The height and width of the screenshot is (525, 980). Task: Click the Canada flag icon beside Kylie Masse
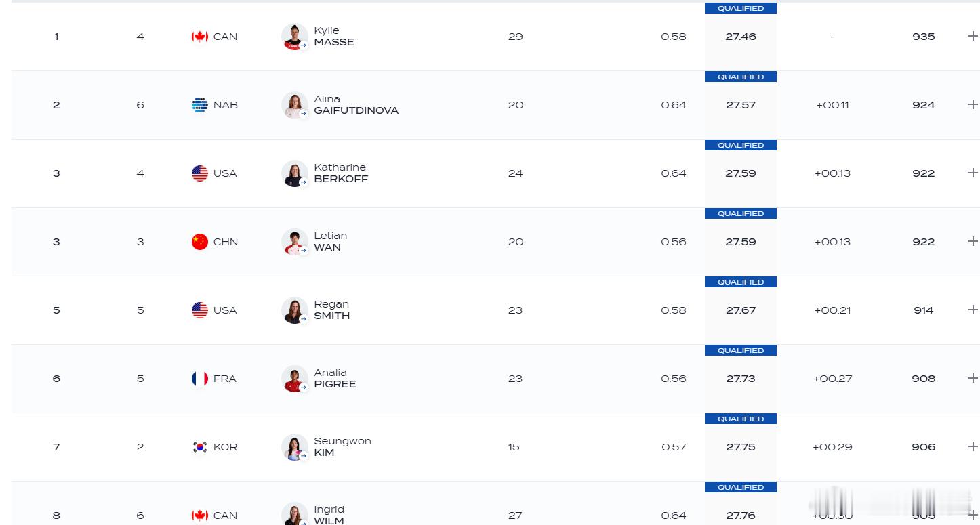click(199, 37)
